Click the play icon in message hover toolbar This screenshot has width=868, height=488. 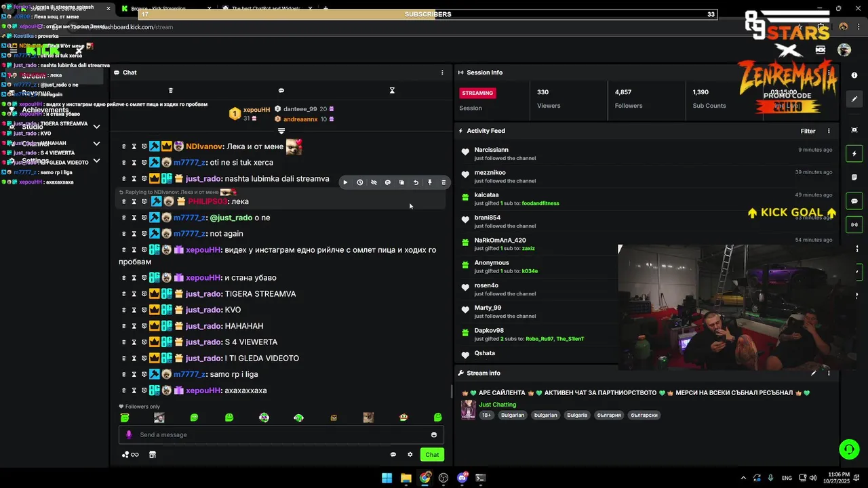tap(345, 182)
